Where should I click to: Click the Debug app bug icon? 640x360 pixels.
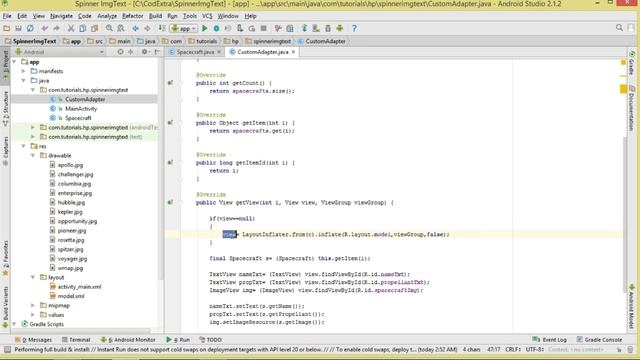coord(216,28)
